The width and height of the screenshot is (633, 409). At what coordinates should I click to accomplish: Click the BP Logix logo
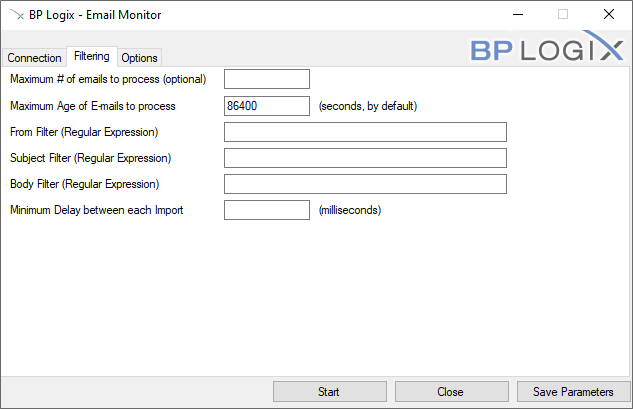547,51
